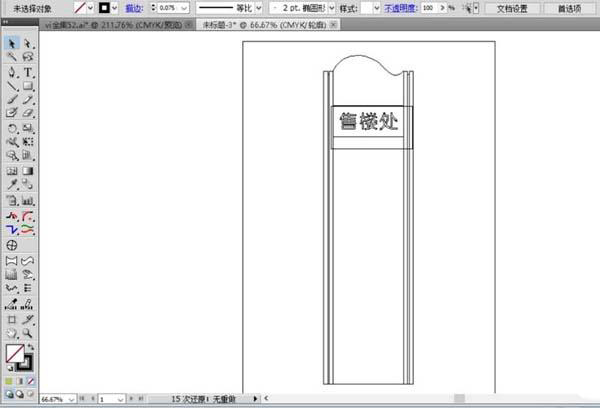Open the 样式 graphic style dropdown
This screenshot has height=408, width=600.
point(377,8)
